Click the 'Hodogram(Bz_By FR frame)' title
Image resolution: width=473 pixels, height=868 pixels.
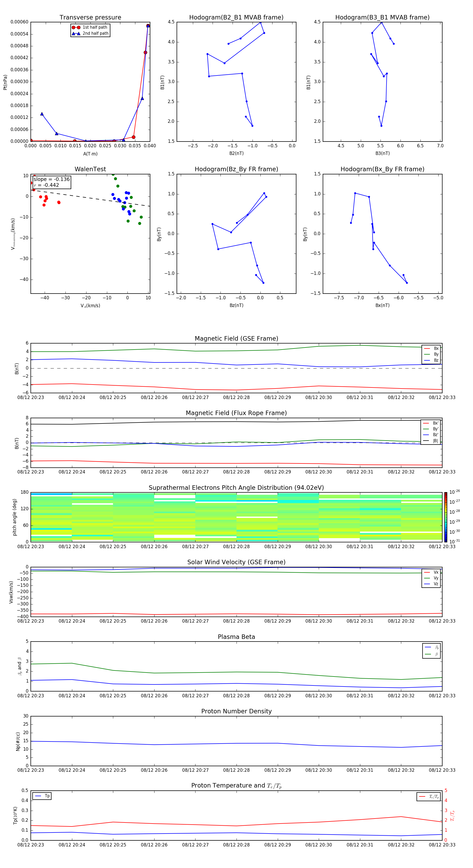(x=236, y=169)
